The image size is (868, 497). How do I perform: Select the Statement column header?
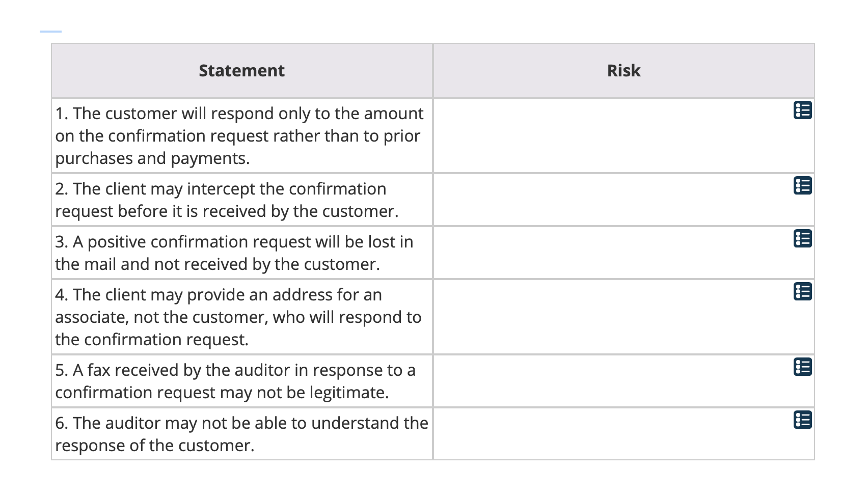point(241,70)
